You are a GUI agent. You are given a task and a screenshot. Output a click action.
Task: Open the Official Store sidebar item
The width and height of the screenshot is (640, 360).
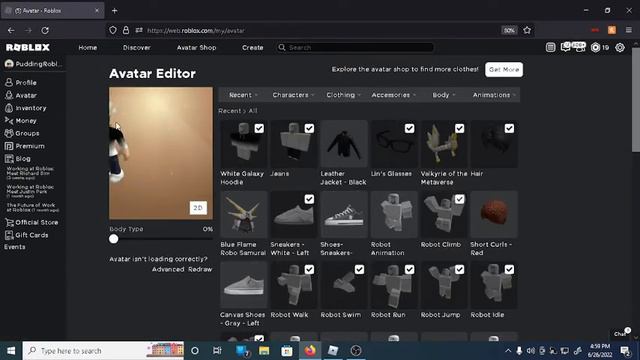(x=31, y=222)
